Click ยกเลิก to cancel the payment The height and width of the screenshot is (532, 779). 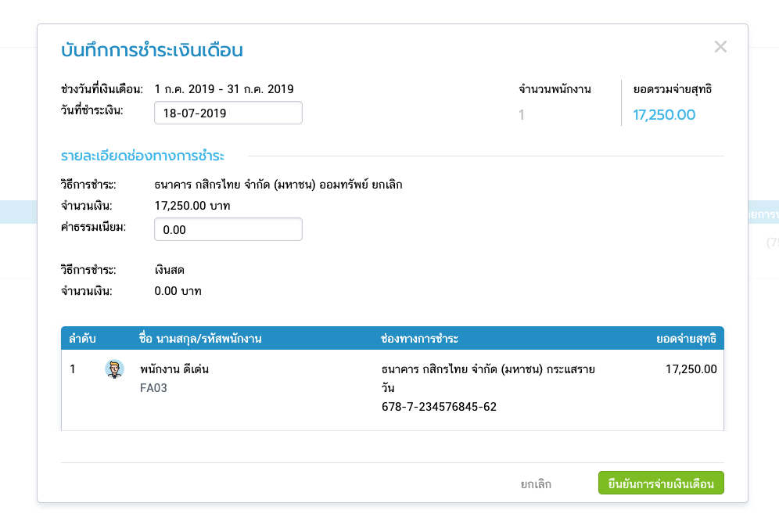pos(536,483)
